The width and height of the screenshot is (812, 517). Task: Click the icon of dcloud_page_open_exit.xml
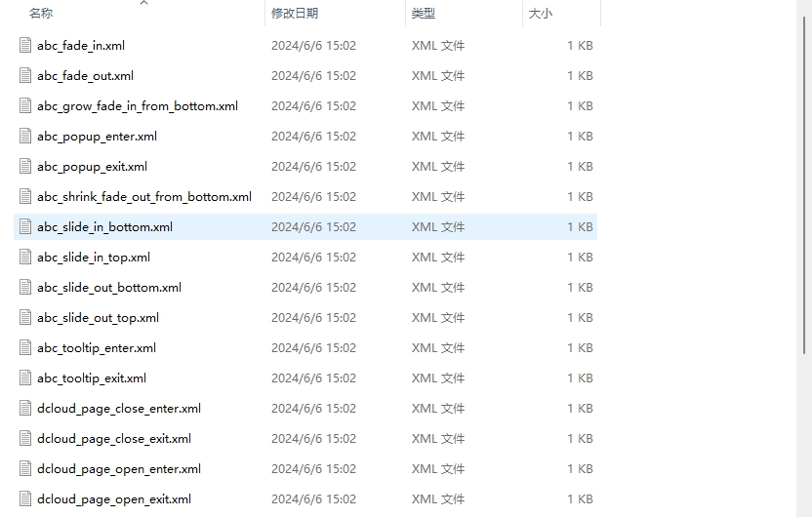coord(25,499)
